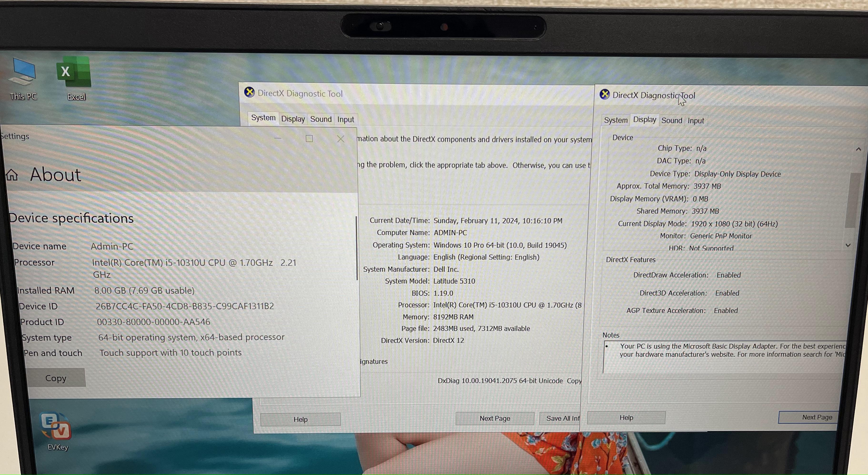Click the Device specifications heading
This screenshot has width=868, height=475.
pos(71,218)
